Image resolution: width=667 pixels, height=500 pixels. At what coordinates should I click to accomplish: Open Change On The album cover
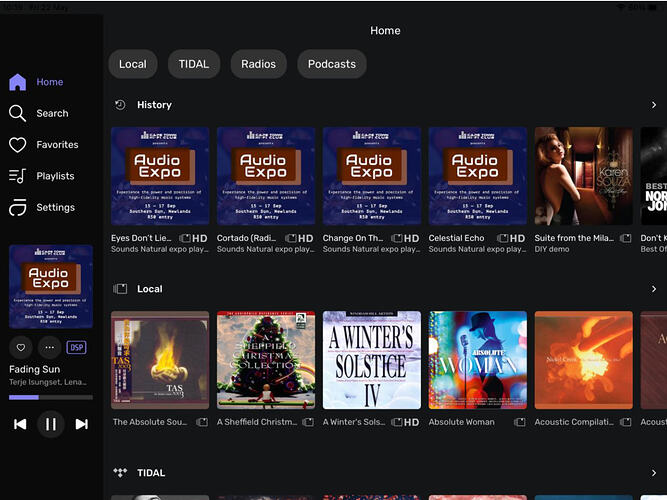pos(372,176)
